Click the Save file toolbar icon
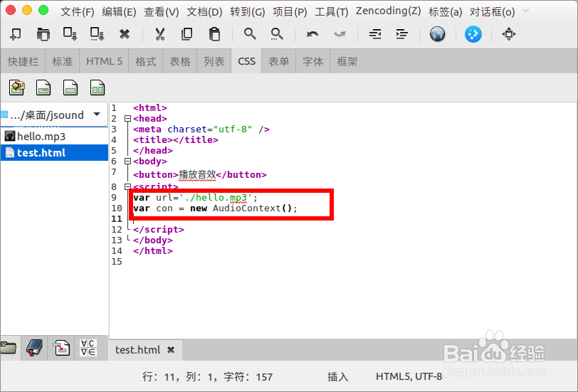This screenshot has height=392, width=578. [70, 34]
